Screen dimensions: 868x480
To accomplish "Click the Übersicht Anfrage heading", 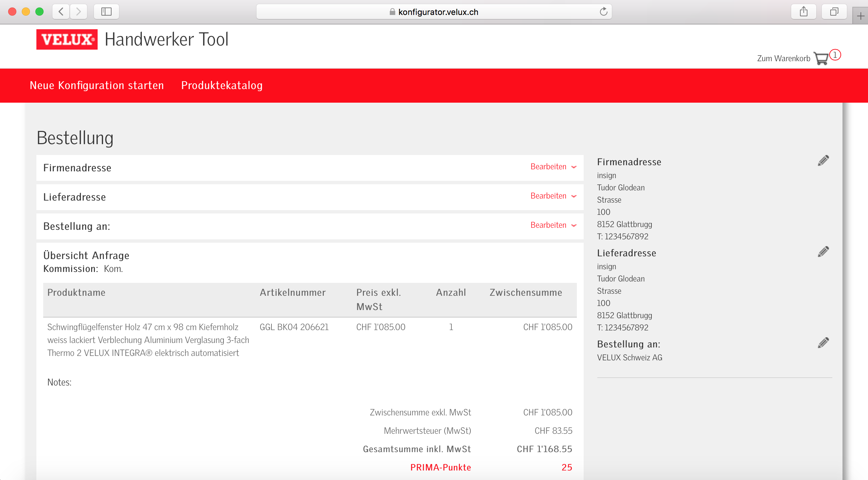I will click(x=86, y=255).
